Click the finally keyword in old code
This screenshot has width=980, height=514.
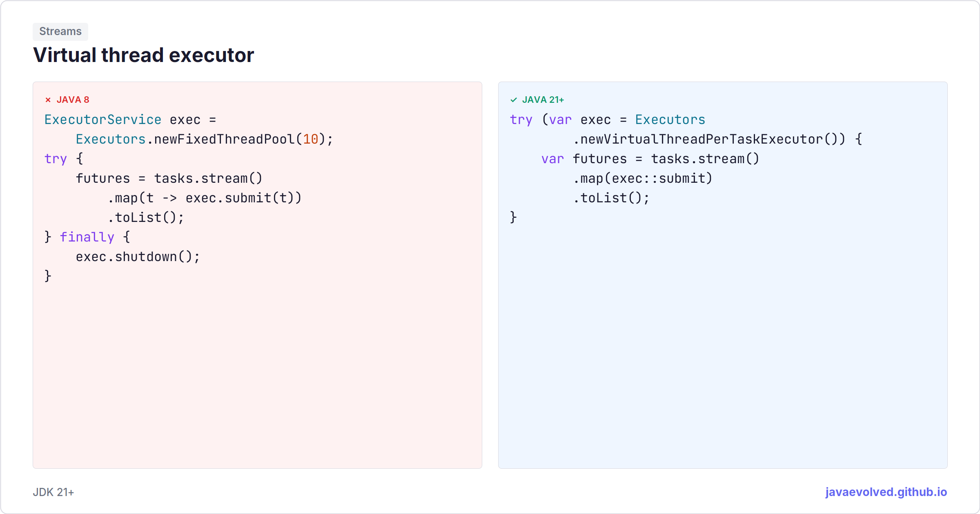[87, 237]
